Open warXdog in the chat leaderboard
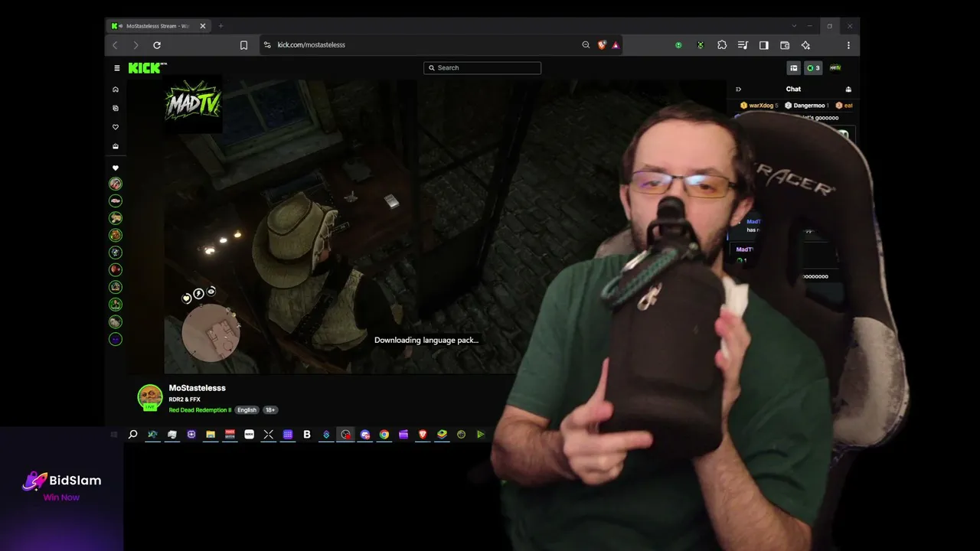The width and height of the screenshot is (980, 551). tap(759, 106)
